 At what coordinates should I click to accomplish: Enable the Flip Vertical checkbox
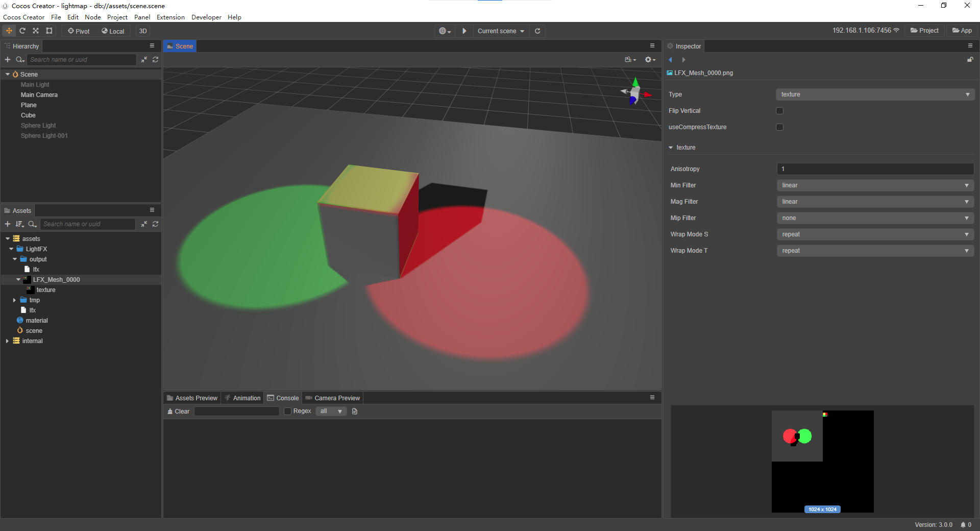(779, 111)
